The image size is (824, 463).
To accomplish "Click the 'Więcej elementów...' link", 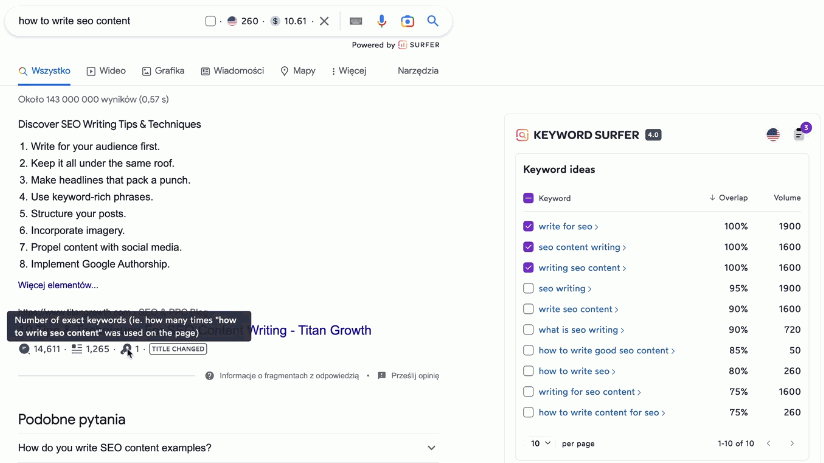I will [58, 285].
